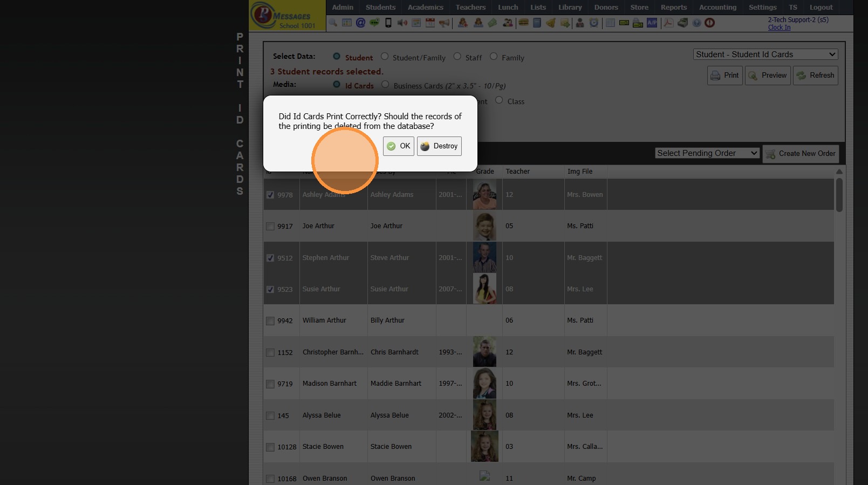
Task: Click the Img File column header
Action: click(x=580, y=172)
